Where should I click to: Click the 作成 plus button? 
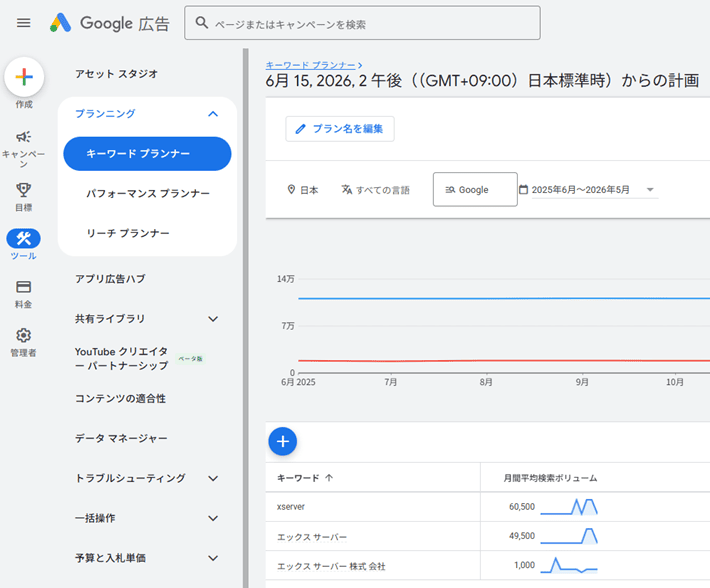pyautogui.click(x=24, y=77)
